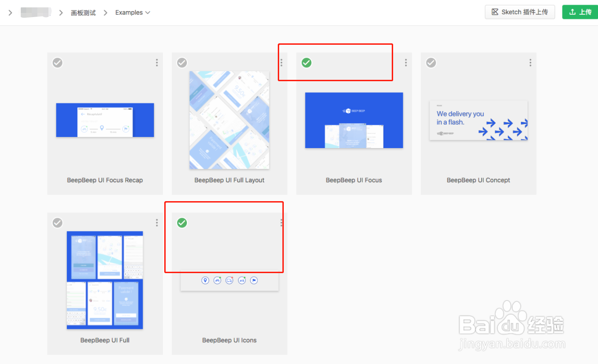This screenshot has height=364, width=598.
Task: Select the BeepBeep UI Focus Recap checkmark
Action: [x=57, y=63]
